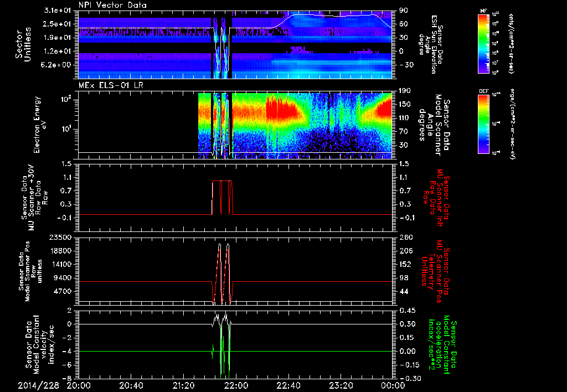Click the 20:40 time tick label
The width and height of the screenshot is (567, 392).
click(x=131, y=385)
